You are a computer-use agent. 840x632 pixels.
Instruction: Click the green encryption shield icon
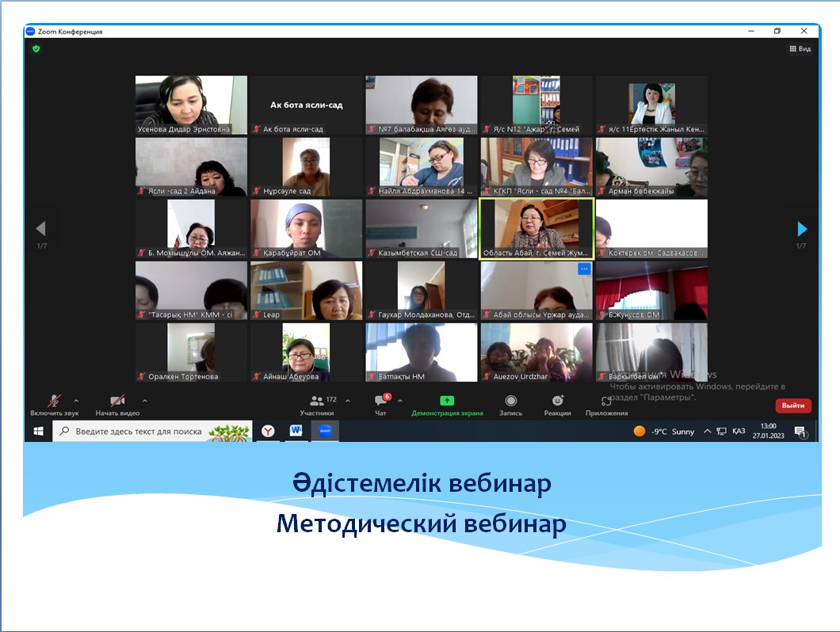tap(36, 49)
